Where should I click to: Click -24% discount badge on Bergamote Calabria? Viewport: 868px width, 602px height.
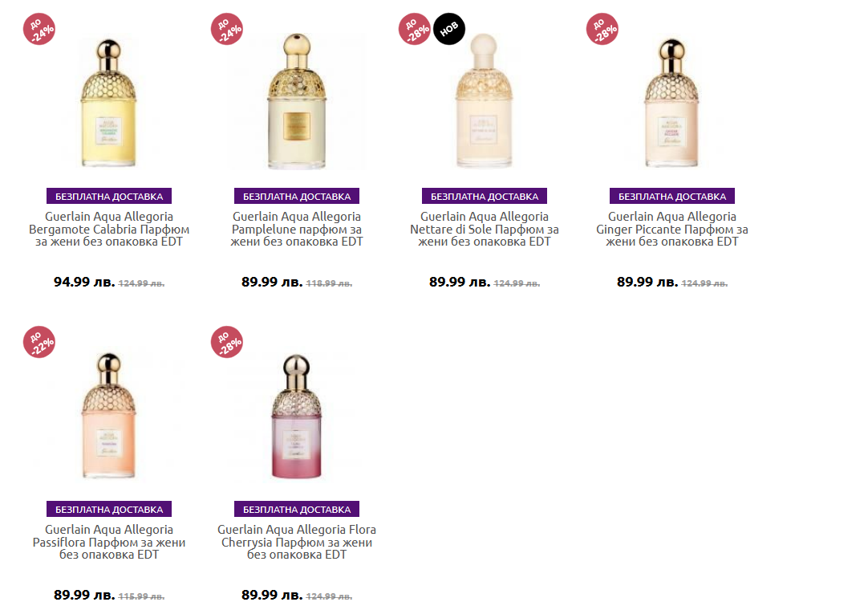point(39,29)
